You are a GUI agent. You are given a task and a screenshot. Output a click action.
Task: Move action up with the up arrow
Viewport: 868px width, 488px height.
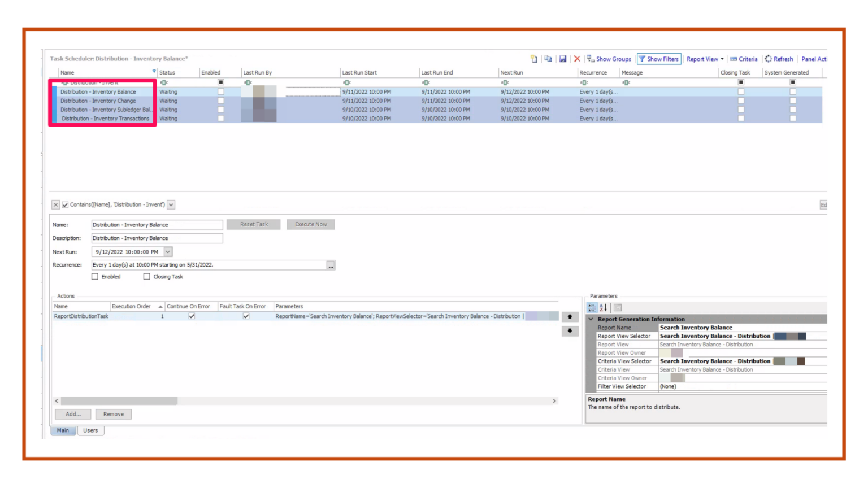tap(570, 317)
